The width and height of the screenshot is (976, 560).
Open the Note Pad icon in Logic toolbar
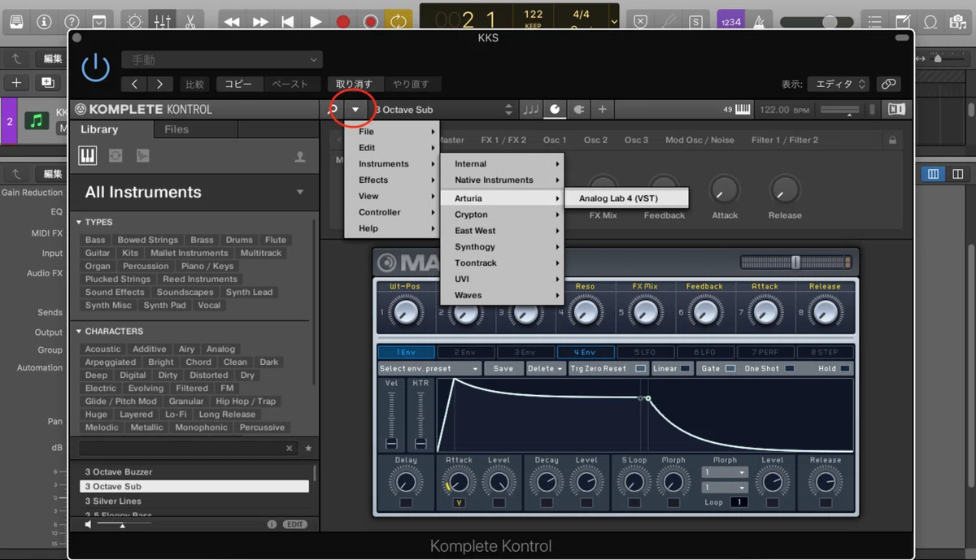point(903,22)
